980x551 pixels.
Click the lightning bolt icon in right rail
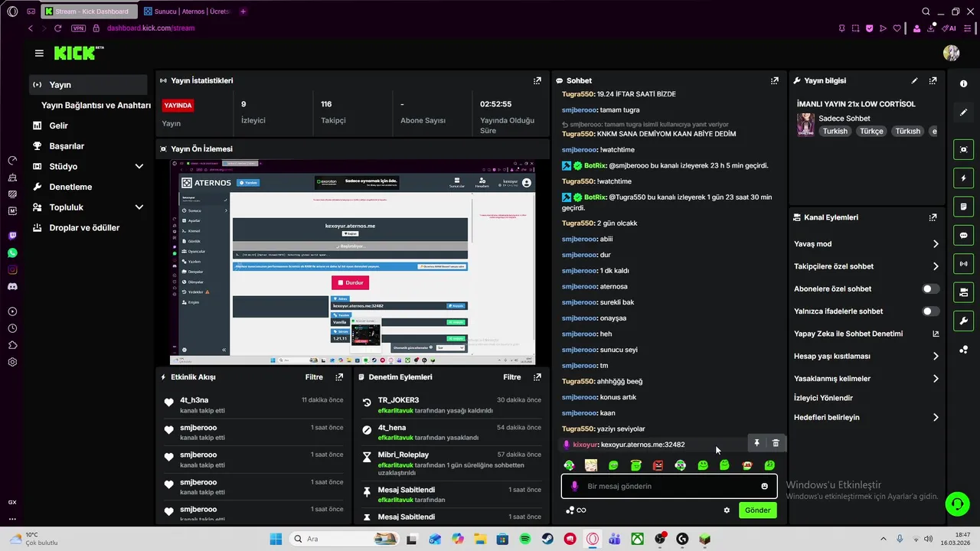point(963,178)
